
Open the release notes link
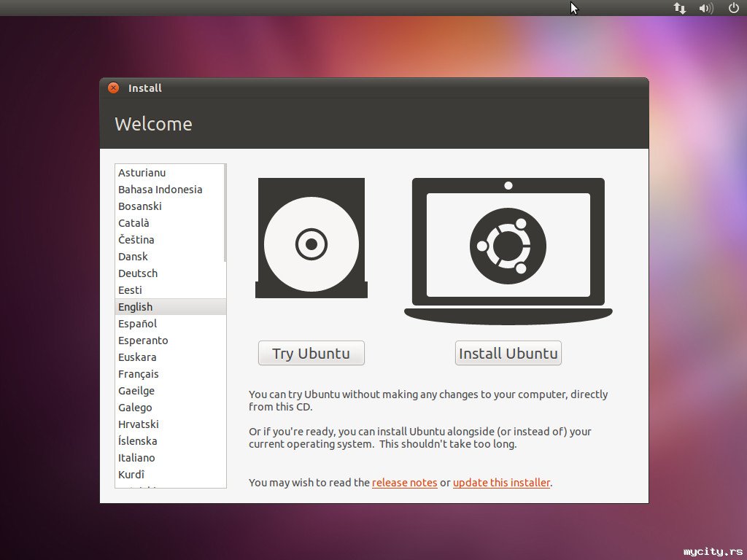(x=404, y=483)
